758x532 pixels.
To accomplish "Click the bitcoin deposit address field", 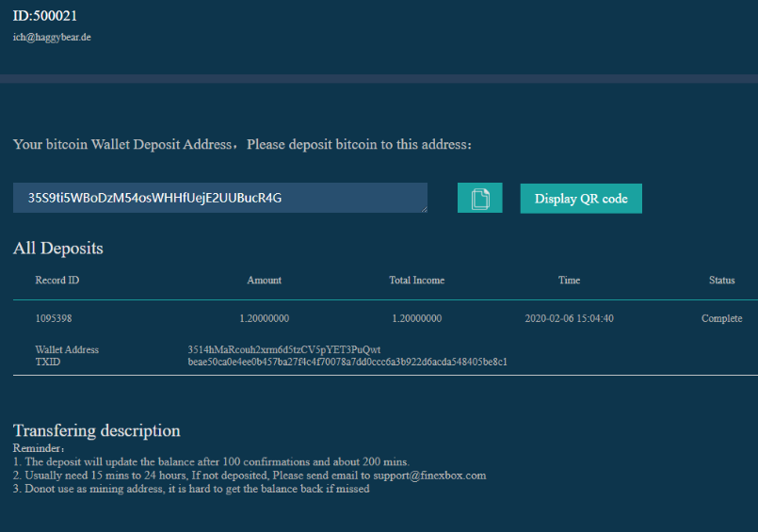I will click(218, 198).
